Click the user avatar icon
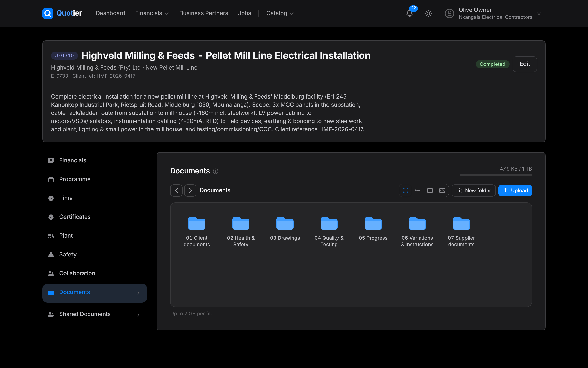 coord(449,13)
